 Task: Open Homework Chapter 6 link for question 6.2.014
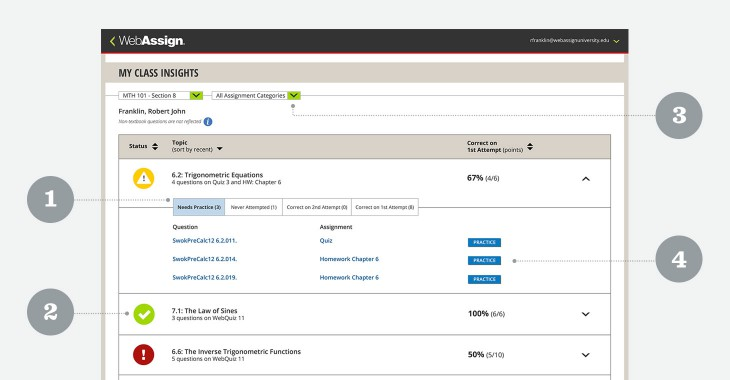pyautogui.click(x=349, y=259)
